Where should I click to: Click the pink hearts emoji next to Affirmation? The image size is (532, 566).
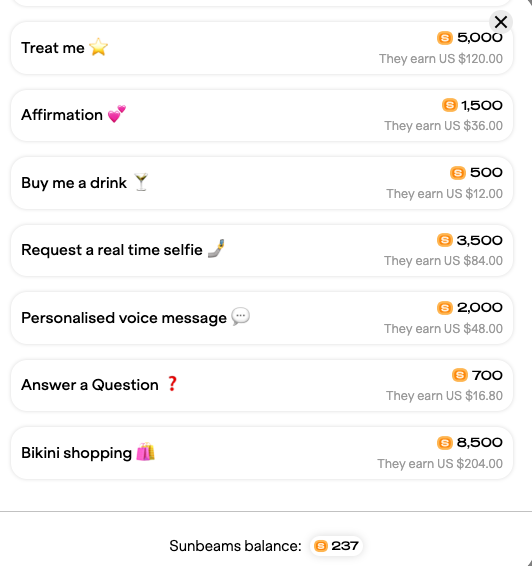click(x=117, y=114)
